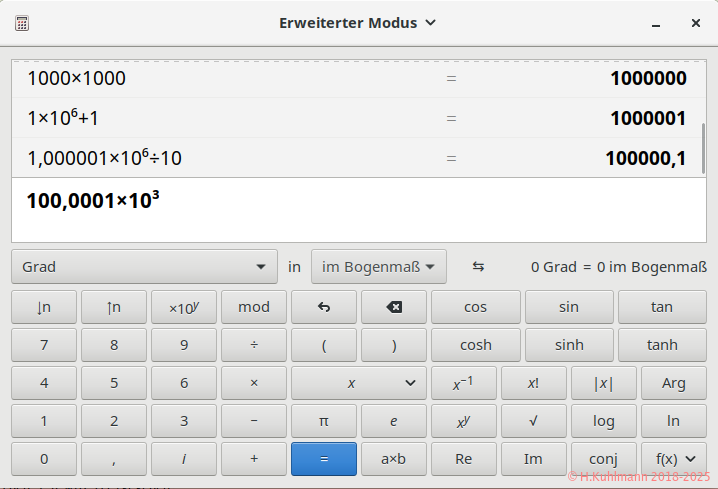Screen dimensions: 718x489
Task: Select history result 100000,1
Action: click(x=646, y=158)
